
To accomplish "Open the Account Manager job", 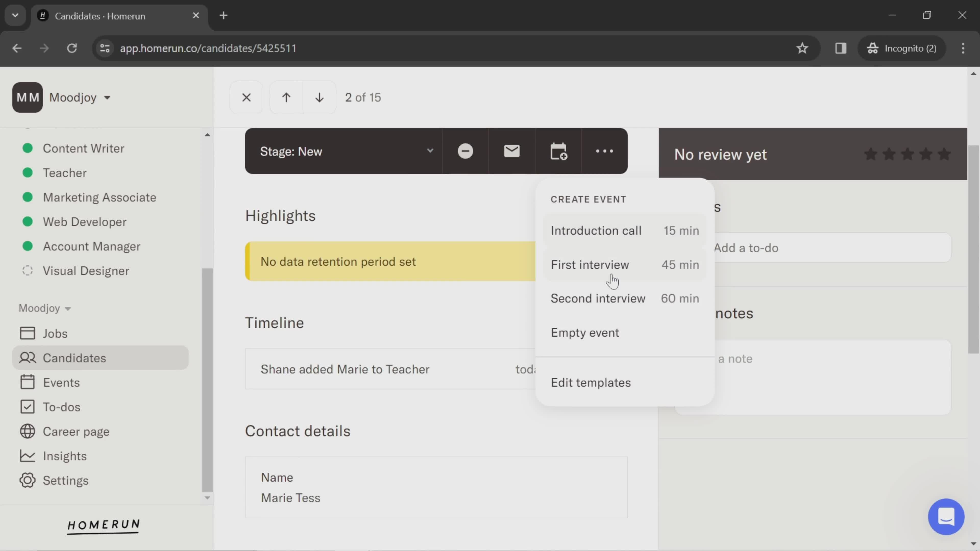I will coord(91,246).
